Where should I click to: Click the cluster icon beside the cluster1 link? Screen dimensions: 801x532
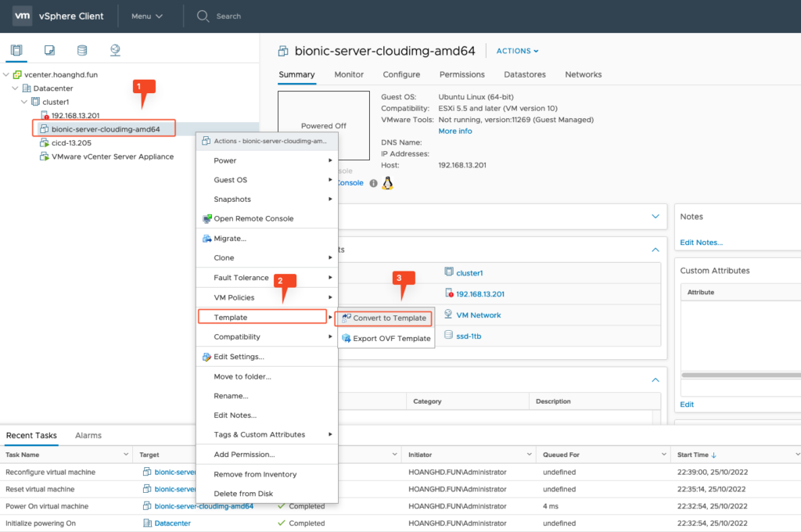pos(448,272)
